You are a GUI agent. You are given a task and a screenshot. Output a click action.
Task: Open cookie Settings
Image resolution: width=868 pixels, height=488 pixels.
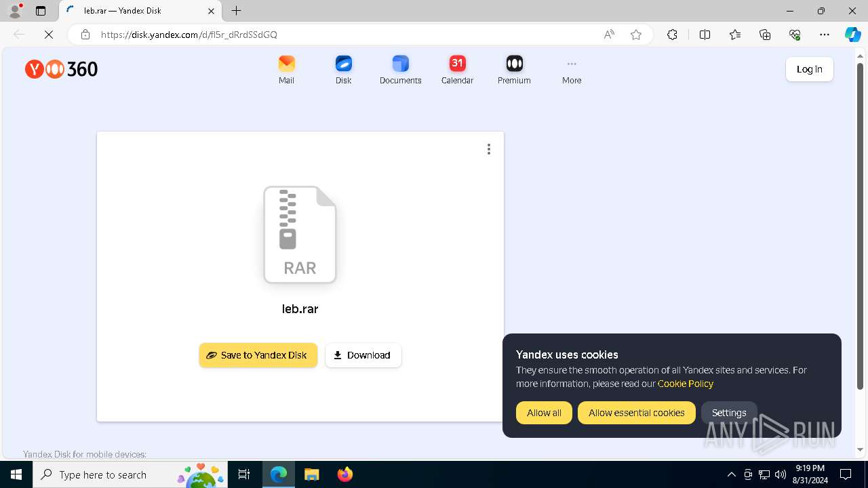[x=729, y=413]
